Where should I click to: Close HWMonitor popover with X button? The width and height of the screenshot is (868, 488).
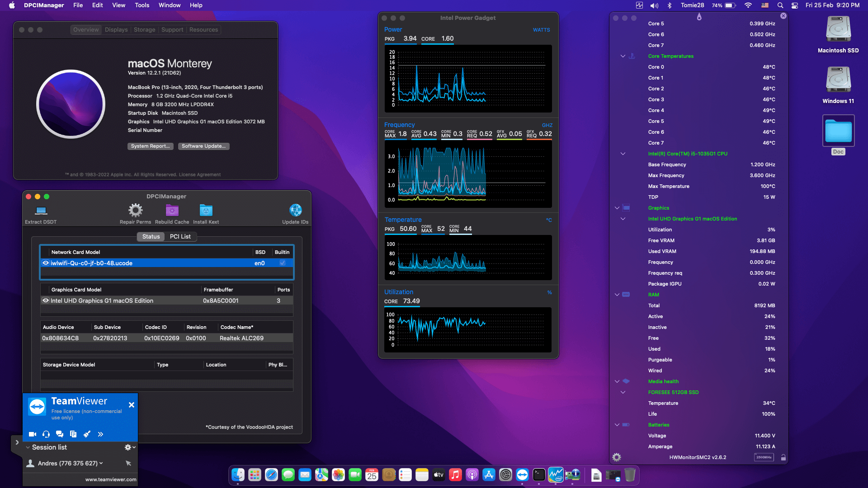point(783,16)
